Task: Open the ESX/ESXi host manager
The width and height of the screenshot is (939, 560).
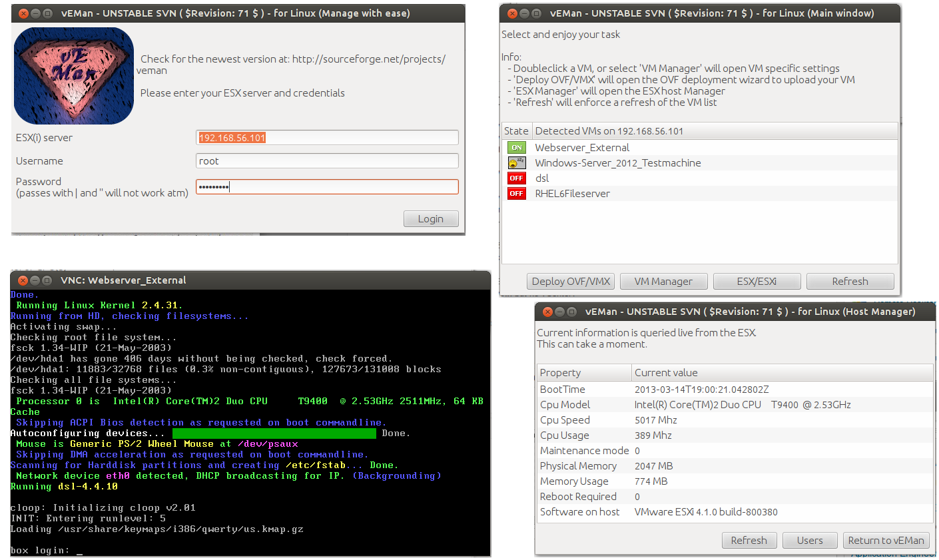Action: [x=757, y=281]
